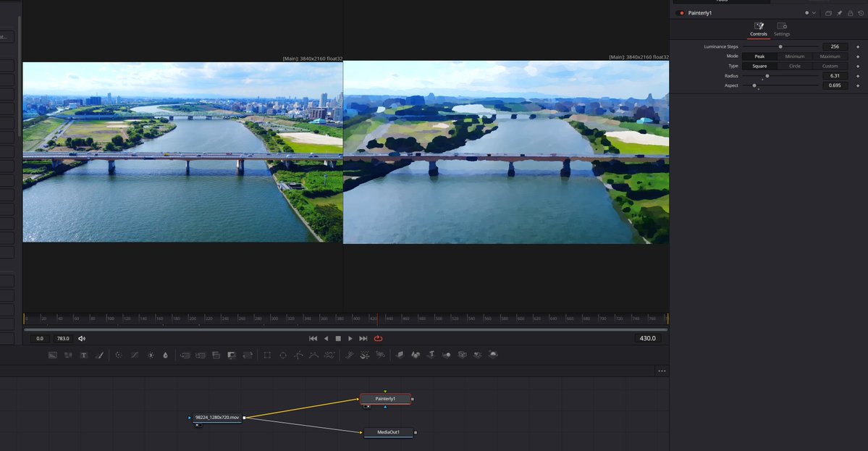
Task: Toggle the Mode keyframe diamond
Action: coord(858,56)
